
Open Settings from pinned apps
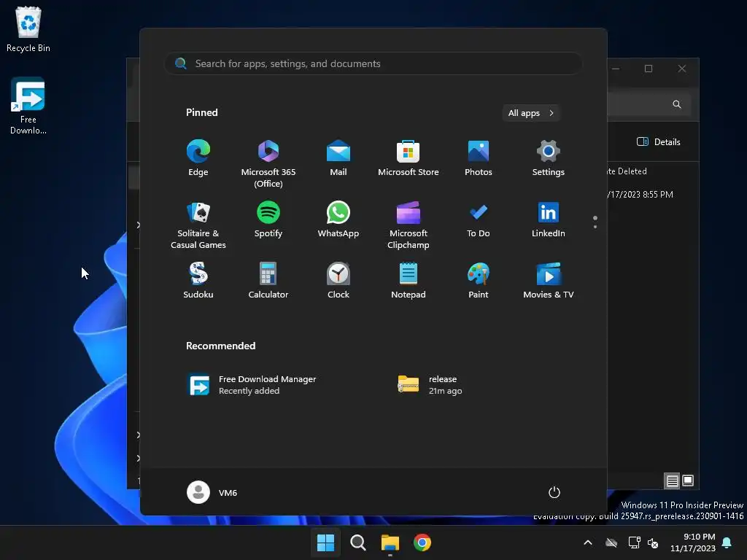[x=549, y=158]
